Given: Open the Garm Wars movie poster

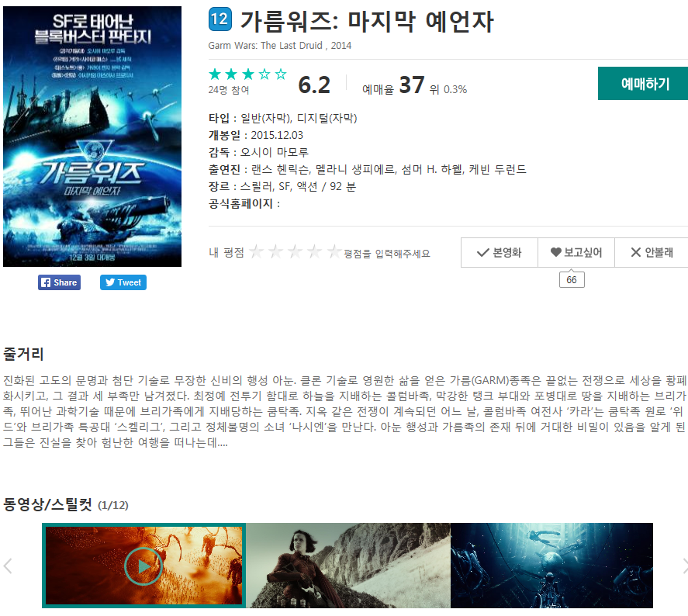Looking at the screenshot, I should [92, 137].
